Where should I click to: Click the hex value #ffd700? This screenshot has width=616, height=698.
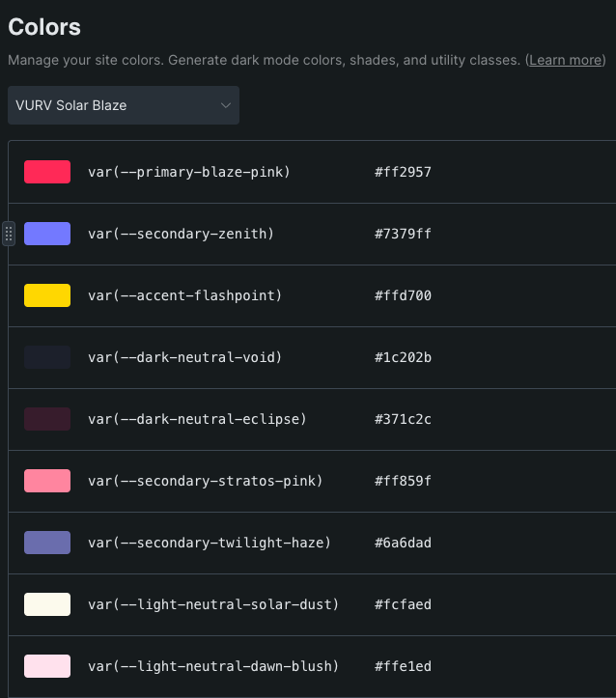(x=403, y=295)
